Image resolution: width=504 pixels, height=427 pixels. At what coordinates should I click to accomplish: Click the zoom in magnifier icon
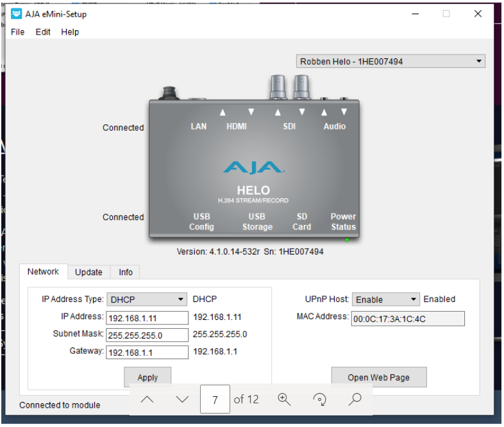[x=284, y=399]
